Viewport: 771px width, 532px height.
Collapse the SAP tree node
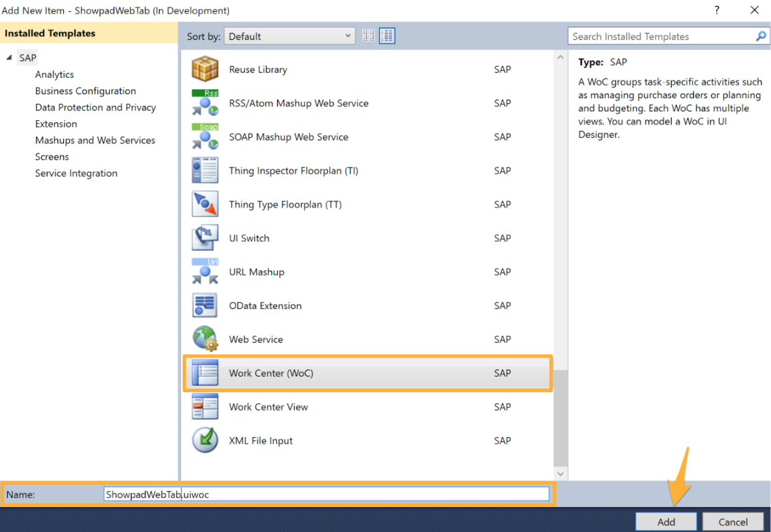(9, 58)
